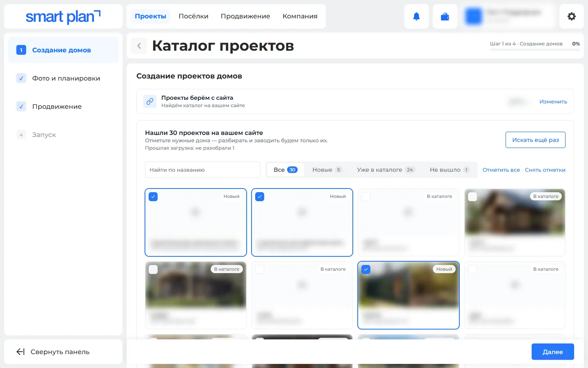Image resolution: width=588 pixels, height=368 pixels.
Task: Show all projects with the Все filter
Action: 285,170
